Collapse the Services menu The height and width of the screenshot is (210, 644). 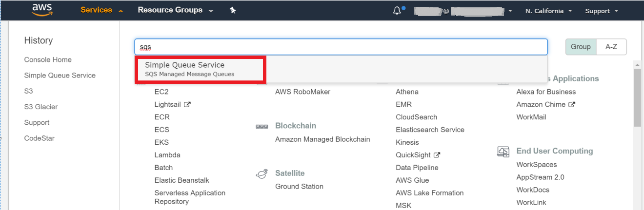[101, 10]
